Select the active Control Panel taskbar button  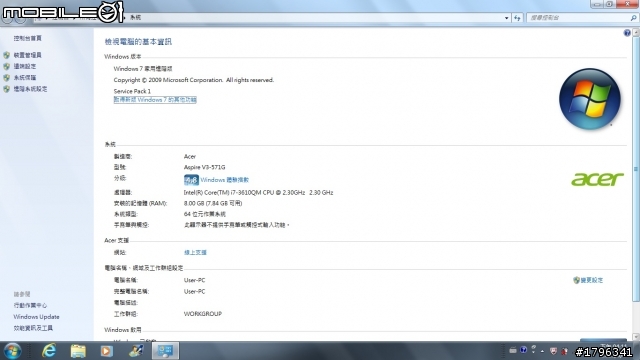165,351
